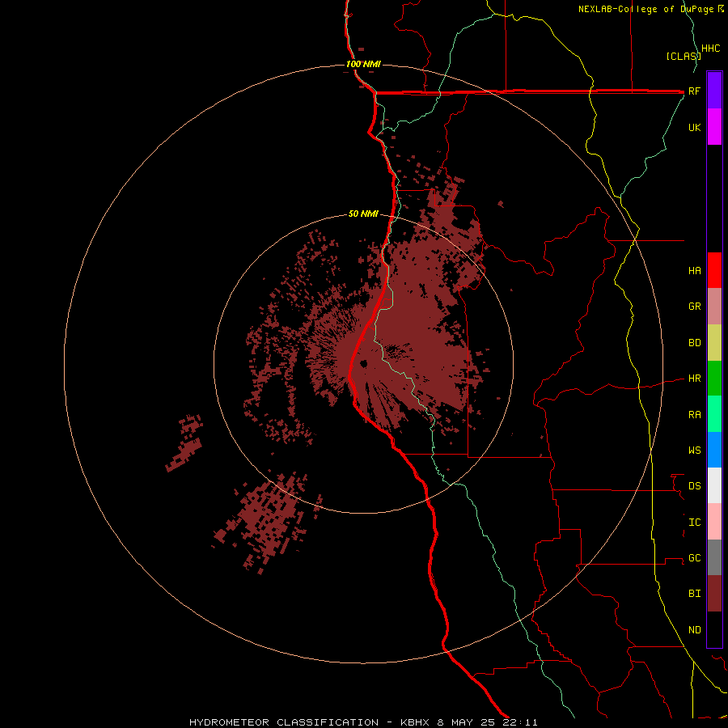The width and height of the screenshot is (728, 728).
Task: Click the '50 NMI' range ring label
Action: [363, 214]
